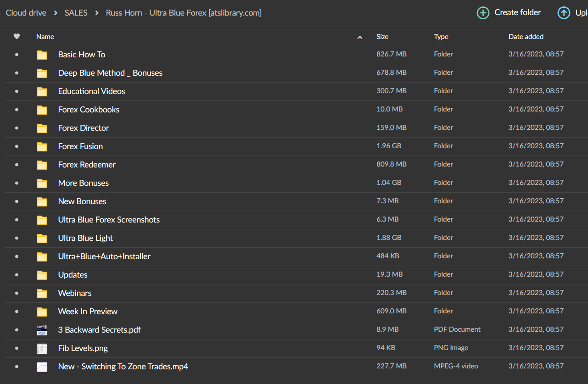This screenshot has width=588, height=384.
Task: Click the Upload arrow icon
Action: pyautogui.click(x=564, y=13)
